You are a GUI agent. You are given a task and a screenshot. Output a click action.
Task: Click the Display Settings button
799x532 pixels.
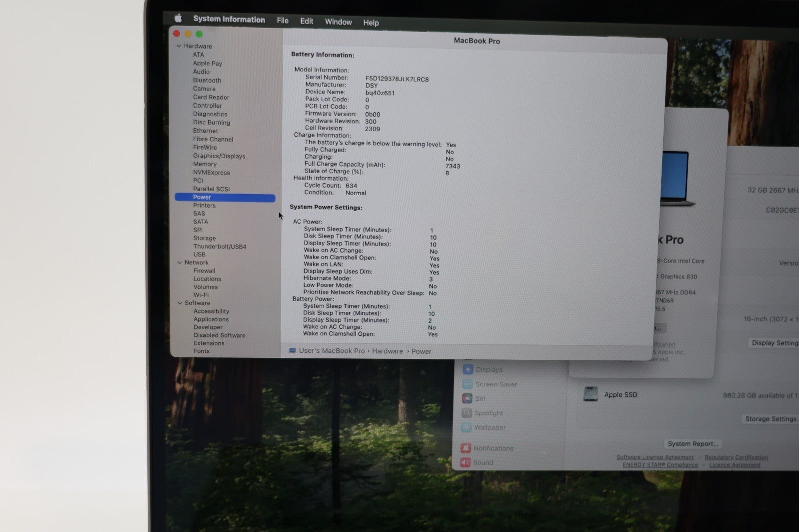pos(774,343)
